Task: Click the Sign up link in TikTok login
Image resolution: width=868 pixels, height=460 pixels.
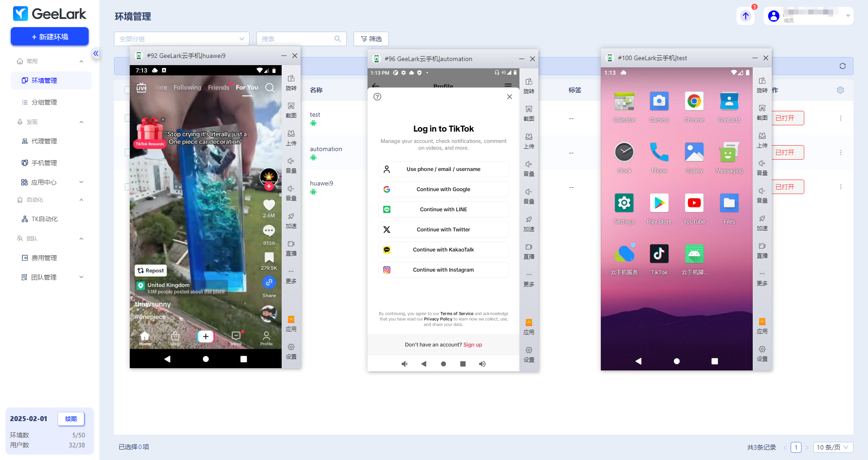Action: tap(472, 345)
